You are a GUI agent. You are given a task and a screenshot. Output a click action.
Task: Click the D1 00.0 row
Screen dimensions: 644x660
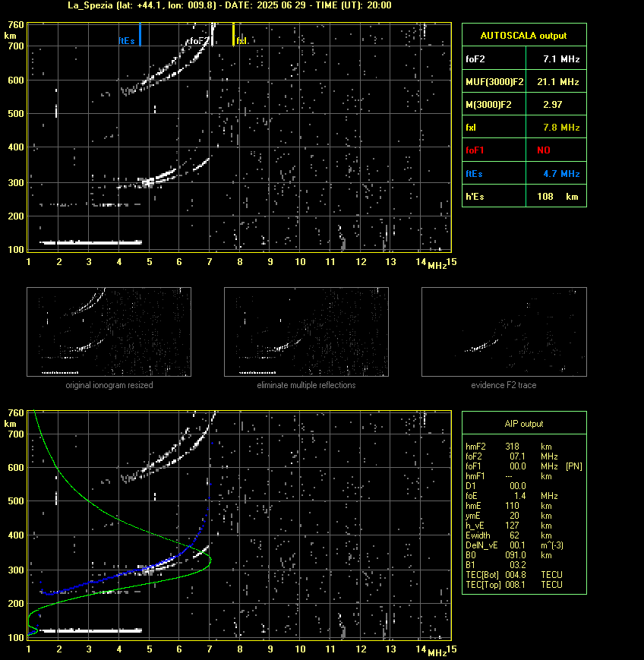[x=496, y=486]
